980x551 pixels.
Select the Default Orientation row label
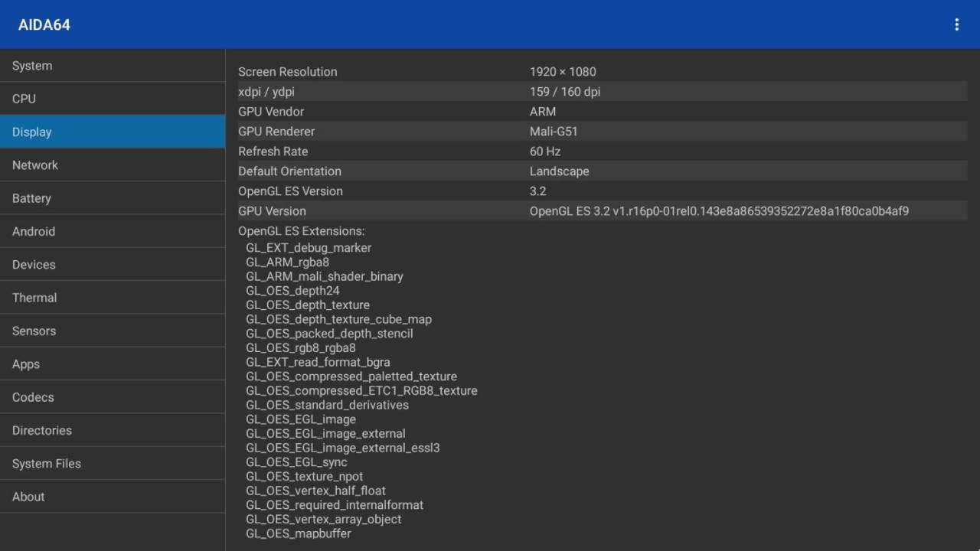[x=289, y=171]
